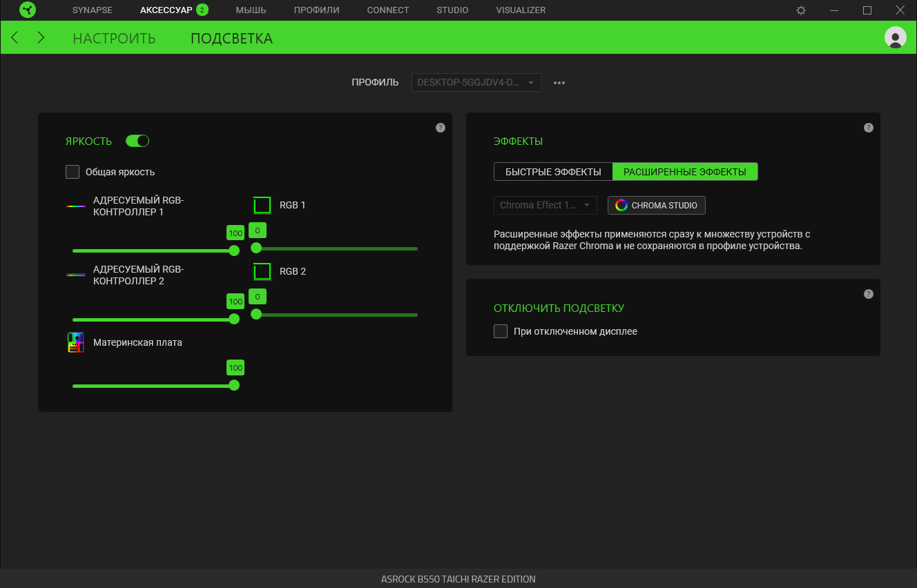917x588 pixels.
Task: Click the Материнская плата brightness slider
Action: coord(155,385)
